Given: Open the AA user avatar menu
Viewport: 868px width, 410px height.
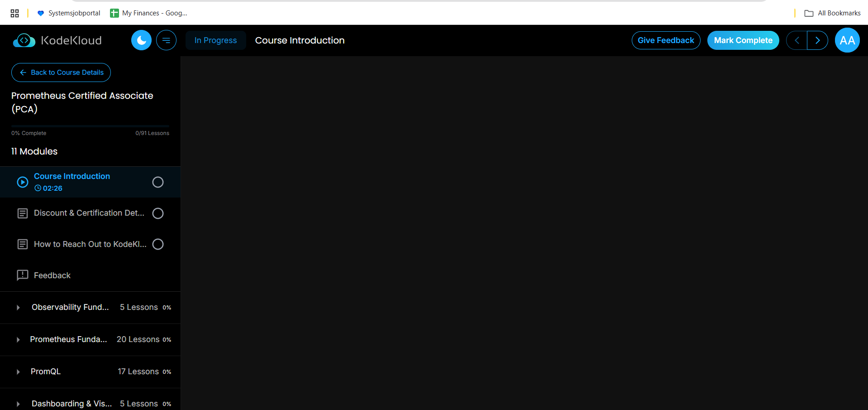Looking at the screenshot, I should (x=847, y=40).
